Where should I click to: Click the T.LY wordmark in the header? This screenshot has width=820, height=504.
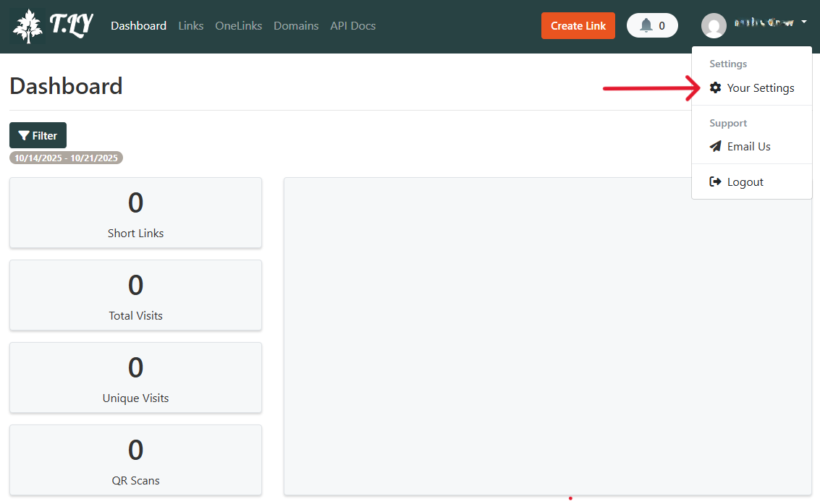pyautogui.click(x=70, y=25)
